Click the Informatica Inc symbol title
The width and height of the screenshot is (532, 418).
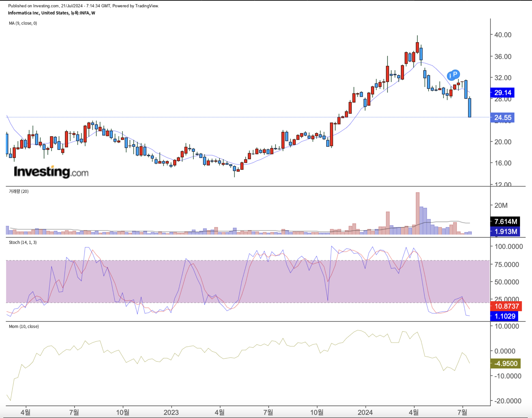[x=52, y=13]
